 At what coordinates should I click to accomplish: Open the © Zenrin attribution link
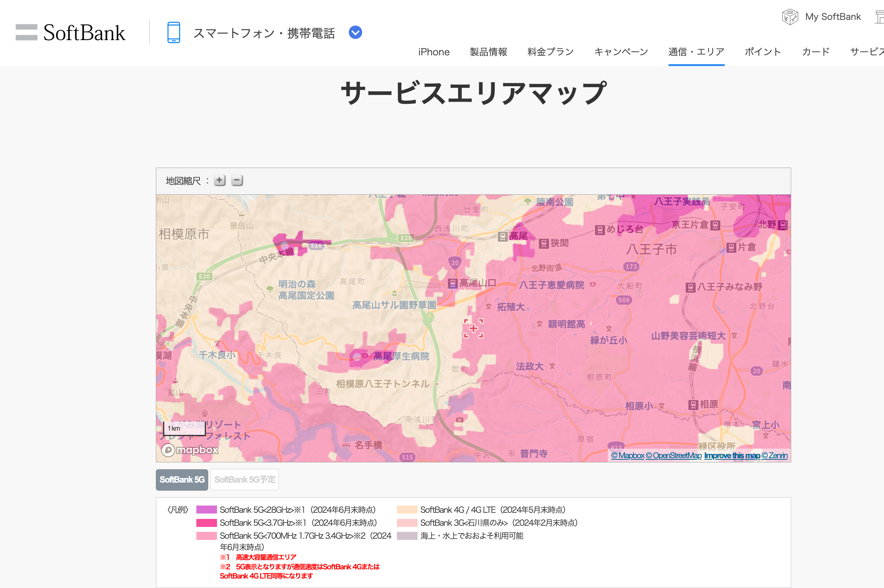(775, 456)
